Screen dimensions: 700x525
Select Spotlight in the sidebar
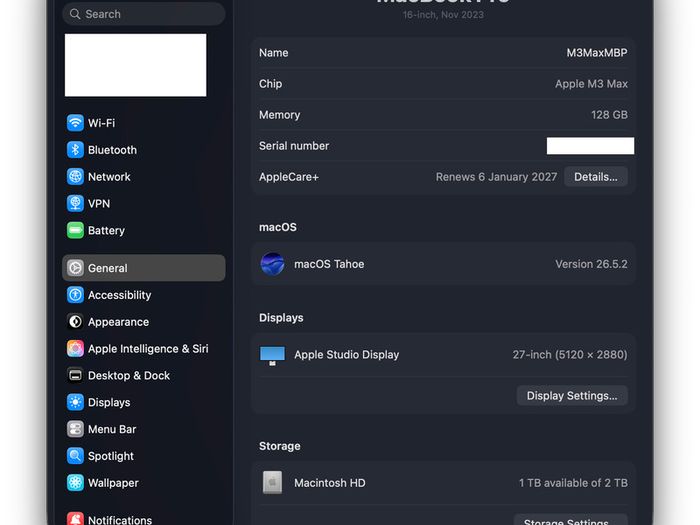click(144, 456)
